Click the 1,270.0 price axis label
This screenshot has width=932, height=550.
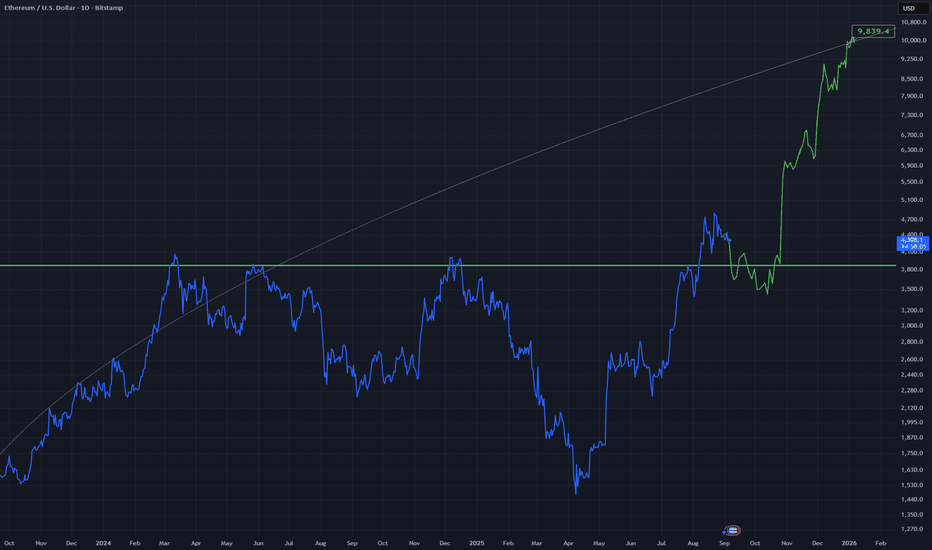click(x=912, y=529)
